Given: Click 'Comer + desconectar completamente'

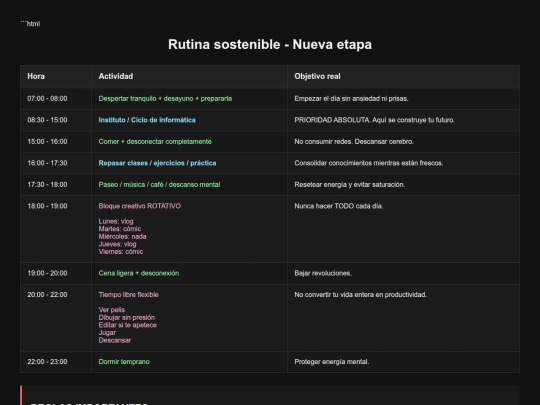Looking at the screenshot, I should [x=155, y=142].
